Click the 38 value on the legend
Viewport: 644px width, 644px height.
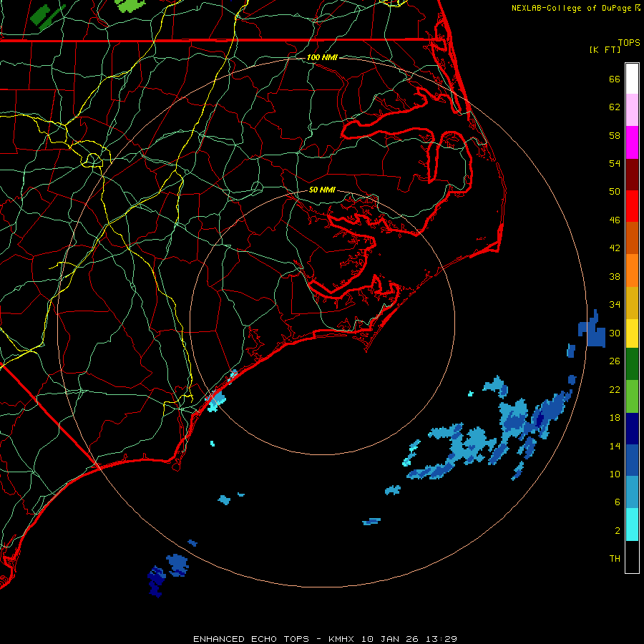tap(615, 277)
